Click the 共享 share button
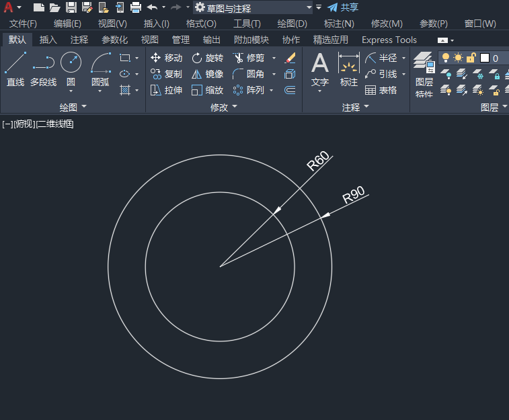Image resolution: width=509 pixels, height=420 pixels. (343, 7)
